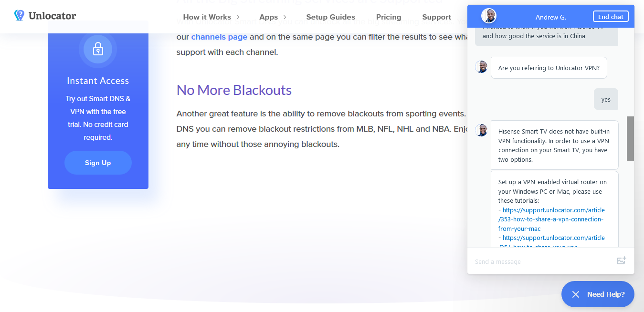Click the 'Try out Smart DNS & VPN' text

[x=98, y=118]
